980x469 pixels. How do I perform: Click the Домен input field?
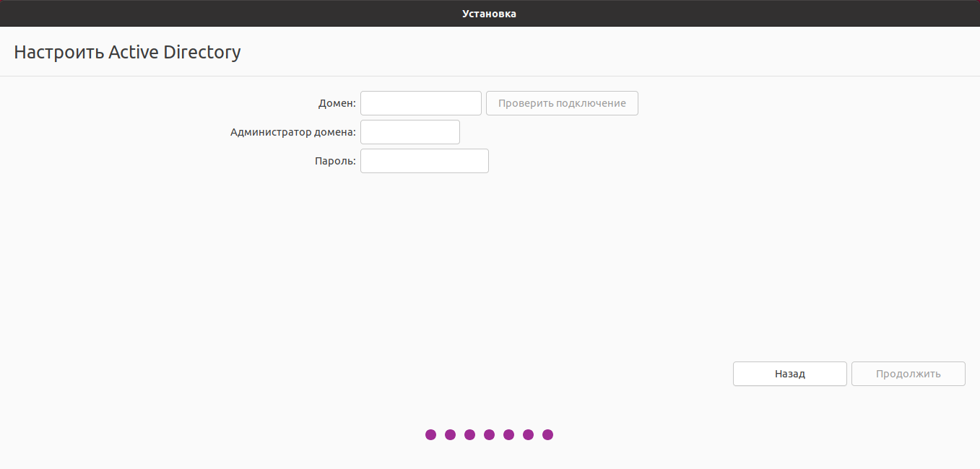[x=420, y=103]
